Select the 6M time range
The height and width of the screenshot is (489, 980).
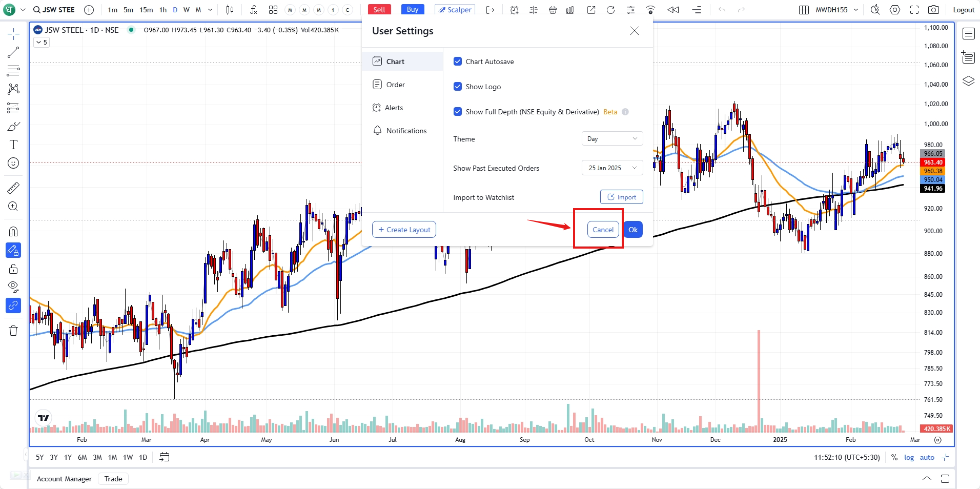pyautogui.click(x=83, y=457)
